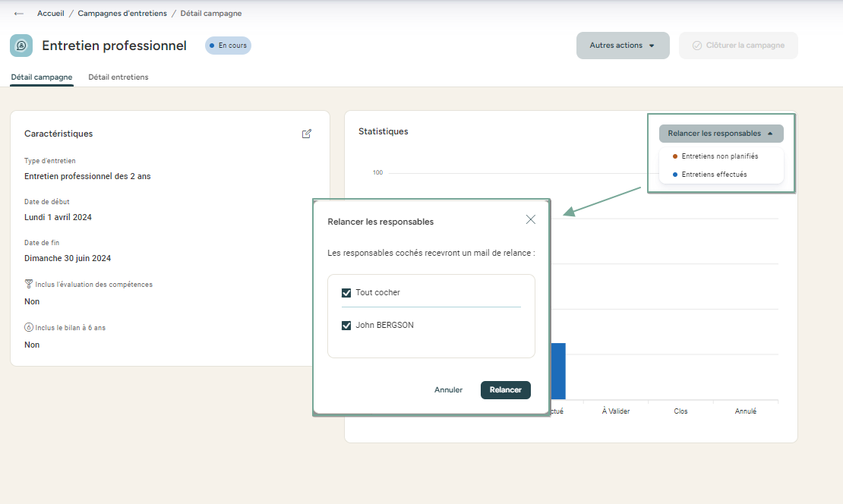Click Annuler in the dialog
The width and height of the screenshot is (843, 504).
(448, 390)
